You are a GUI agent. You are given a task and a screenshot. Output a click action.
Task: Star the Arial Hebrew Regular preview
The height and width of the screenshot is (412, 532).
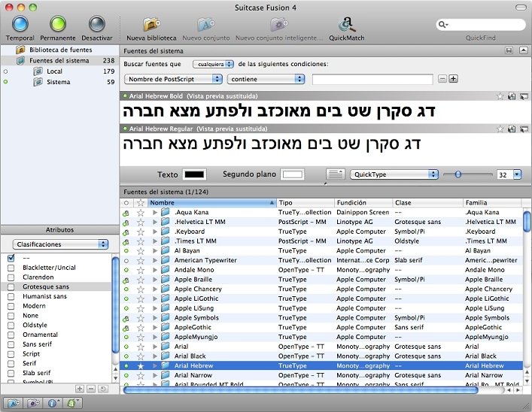click(500, 129)
